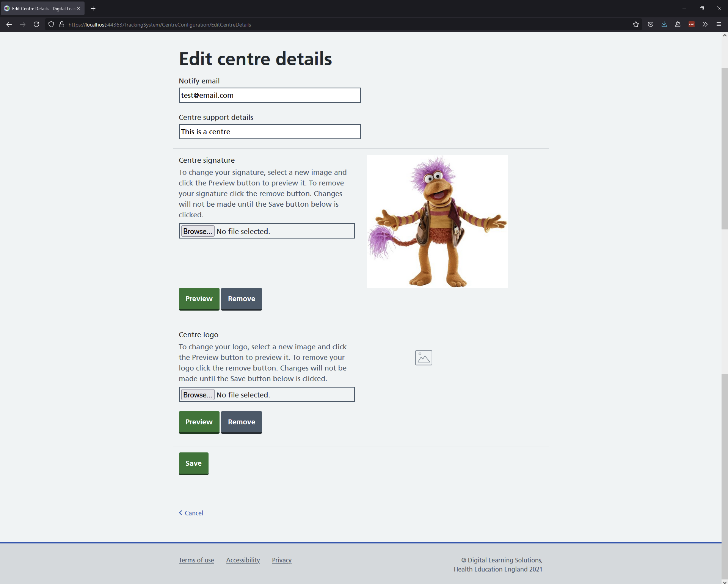Screen dimensions: 728x584
Task: Focus the Notify email input field
Action: tap(270, 96)
